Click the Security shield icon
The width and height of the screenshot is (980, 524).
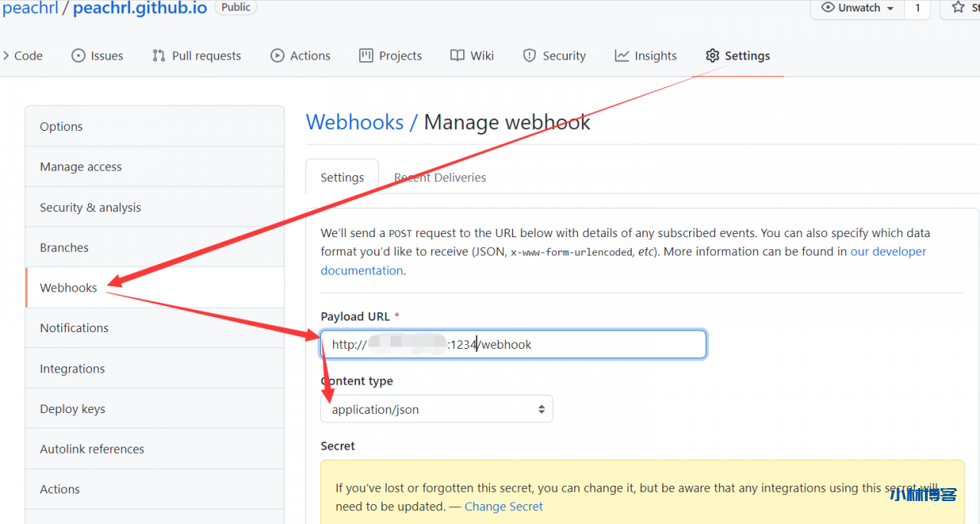point(529,56)
